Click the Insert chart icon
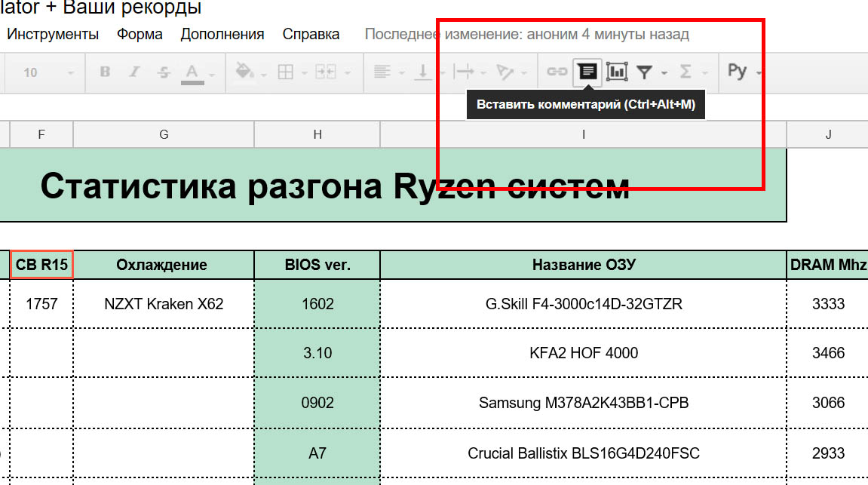Image resolution: width=868 pixels, height=485 pixels. (617, 72)
